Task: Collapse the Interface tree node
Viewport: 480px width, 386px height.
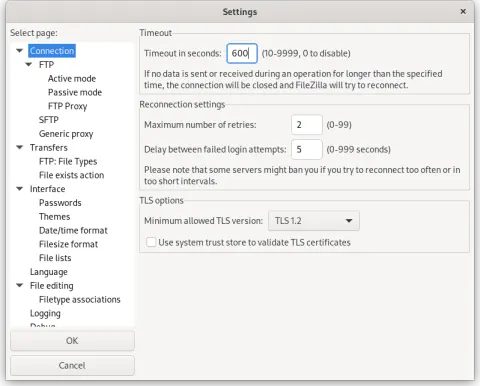Action: pyautogui.click(x=20, y=189)
